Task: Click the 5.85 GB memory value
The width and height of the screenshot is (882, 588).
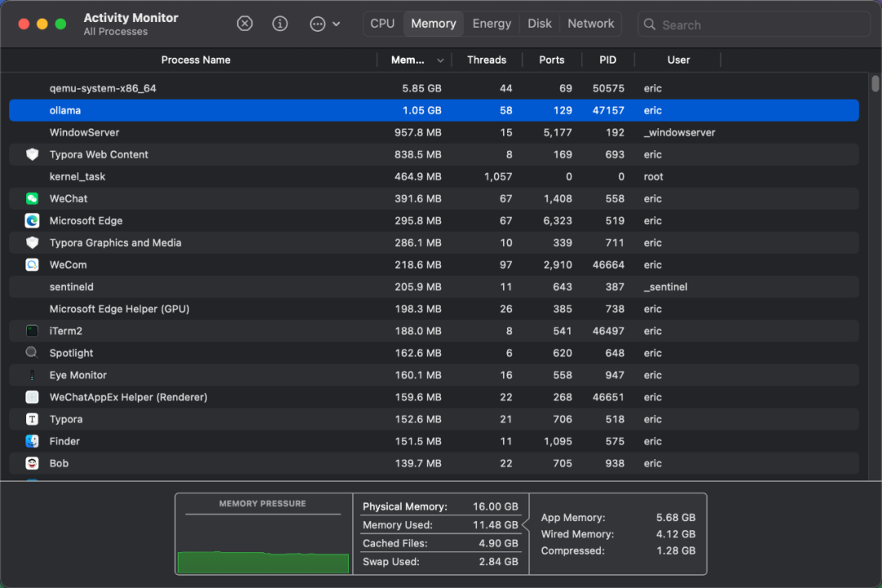Action: click(x=421, y=88)
